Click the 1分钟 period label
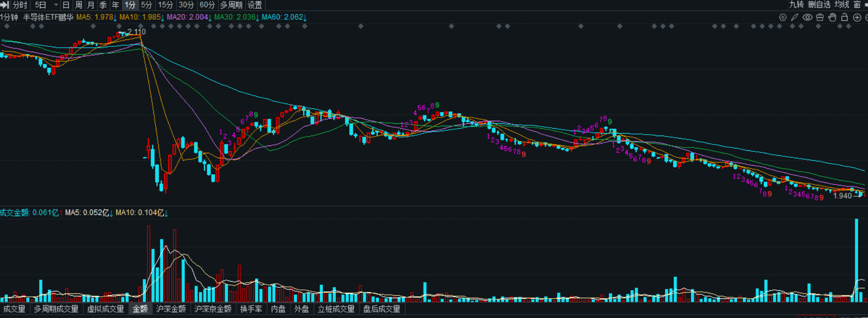The image size is (868, 318). (9, 17)
